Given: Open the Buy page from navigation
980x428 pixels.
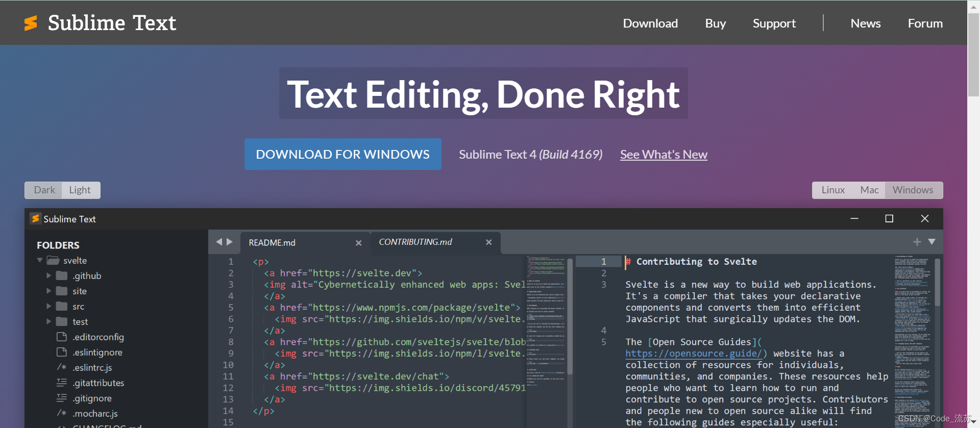Looking at the screenshot, I should coord(715,23).
